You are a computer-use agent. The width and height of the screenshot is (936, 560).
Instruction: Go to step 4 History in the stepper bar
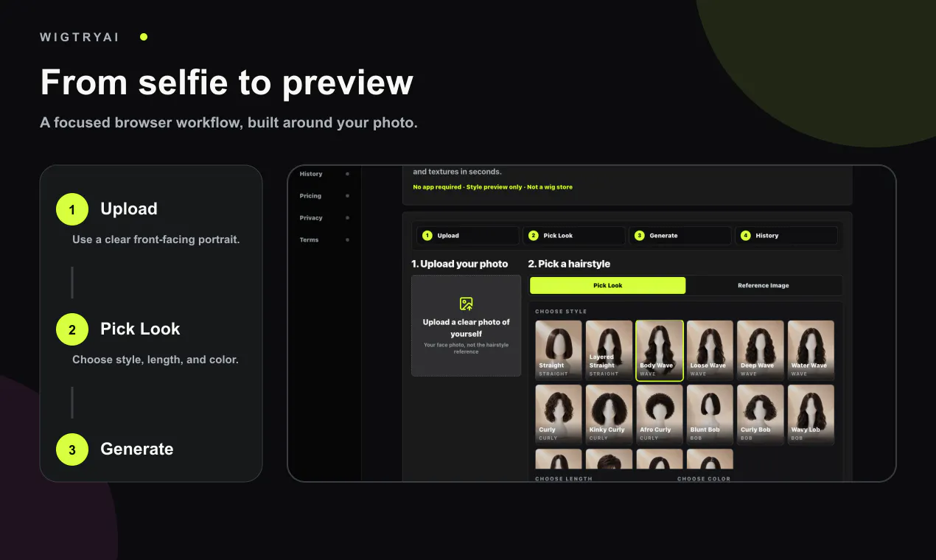tap(786, 236)
